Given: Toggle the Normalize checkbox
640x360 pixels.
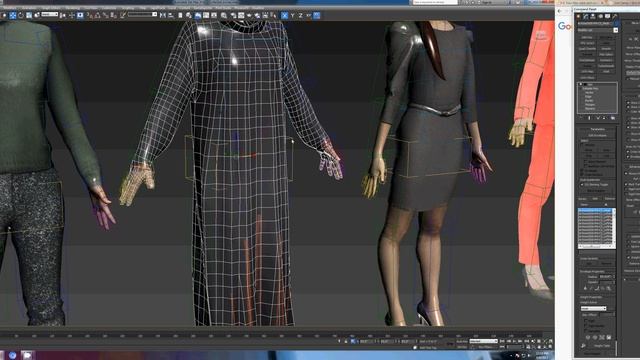Looking at the screenshot, I should click(586, 330).
